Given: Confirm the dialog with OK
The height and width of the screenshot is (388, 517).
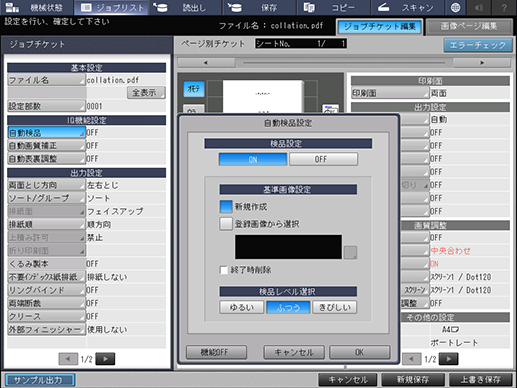Looking at the screenshot, I should [360, 352].
